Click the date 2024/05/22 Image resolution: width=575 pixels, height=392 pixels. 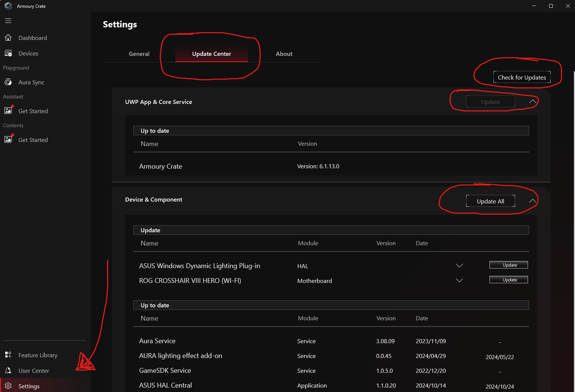(500, 357)
